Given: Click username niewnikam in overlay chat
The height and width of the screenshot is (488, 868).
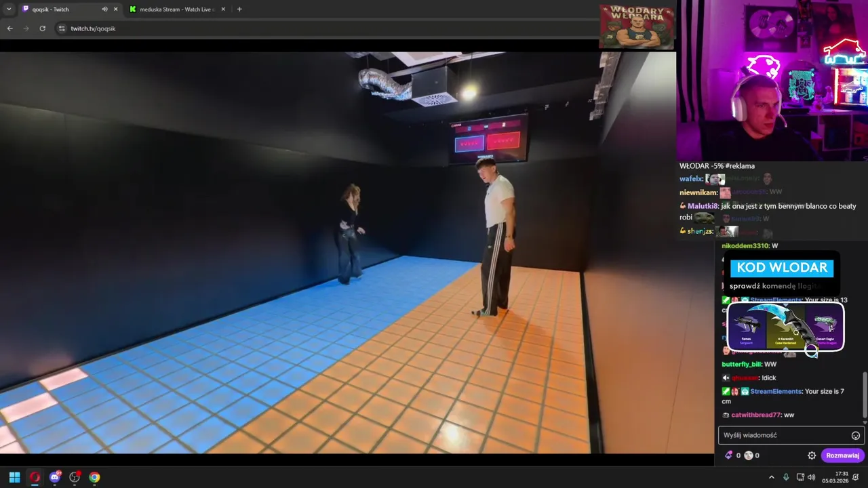Looking at the screenshot, I should [698, 192].
